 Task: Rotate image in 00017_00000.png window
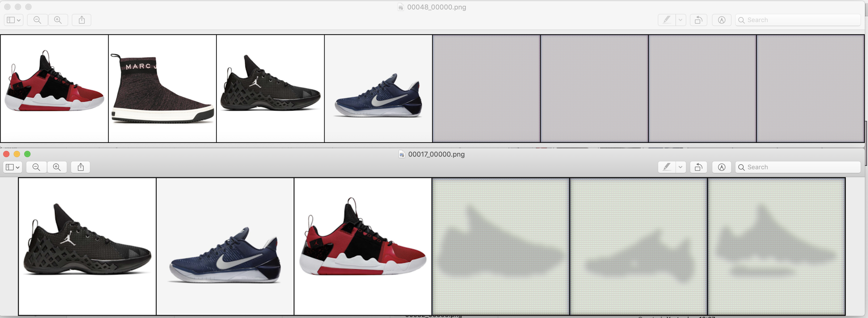(x=699, y=167)
